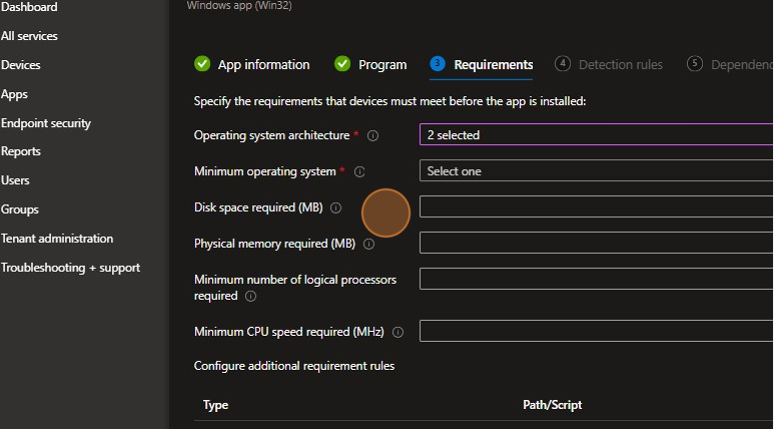Click info icon for Minimum logical processors
Screen dimensions: 774x429
point(251,296)
